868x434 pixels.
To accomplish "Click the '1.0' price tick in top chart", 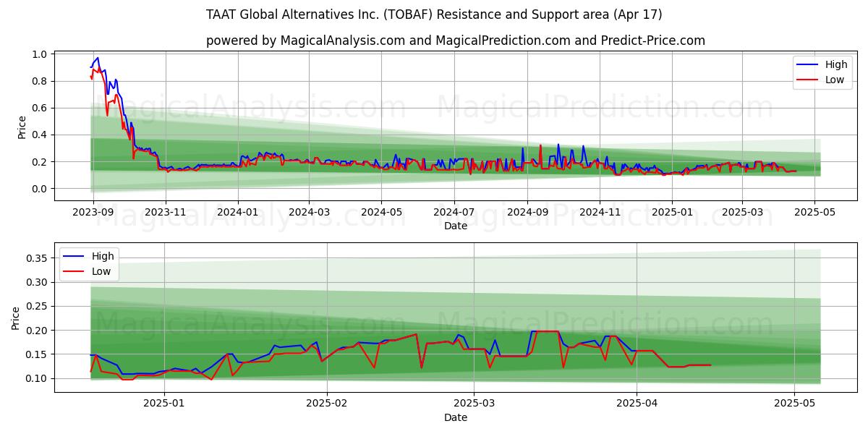I will 40,54.
